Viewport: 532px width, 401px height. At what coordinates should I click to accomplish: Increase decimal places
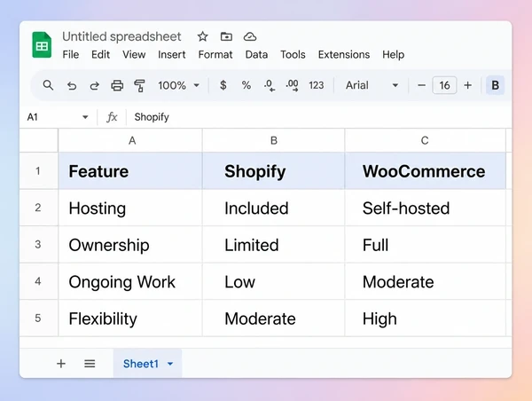292,85
